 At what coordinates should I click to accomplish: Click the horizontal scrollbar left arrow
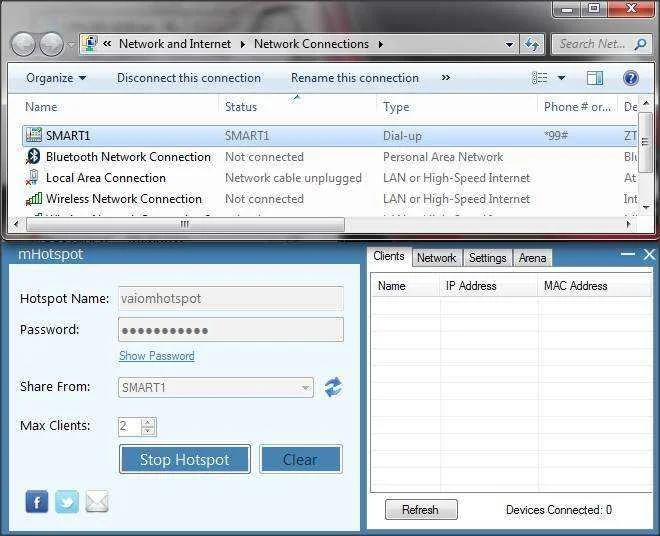tap(16, 224)
